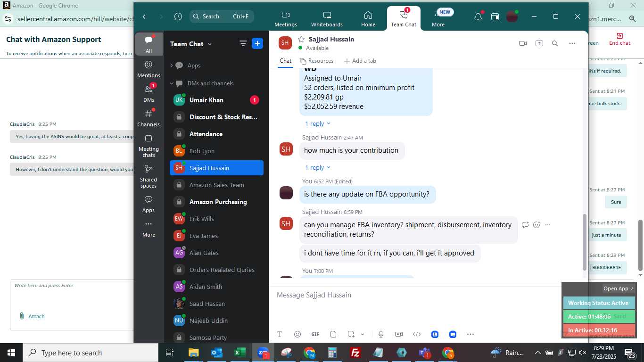Screen dimensions: 644x362
Task: Open the notifications bell in Zoom
Action: (x=478, y=16)
